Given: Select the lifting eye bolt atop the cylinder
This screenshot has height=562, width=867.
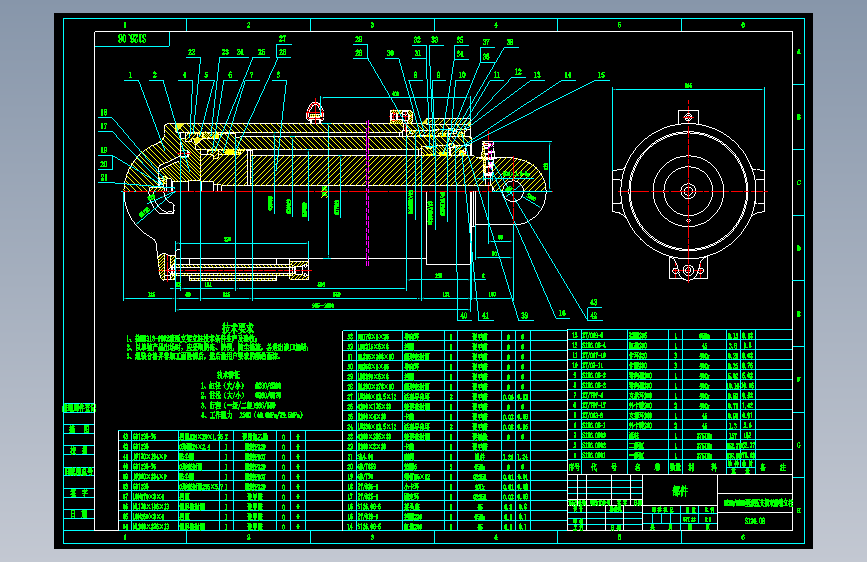Looking at the screenshot, I should 315,111.
